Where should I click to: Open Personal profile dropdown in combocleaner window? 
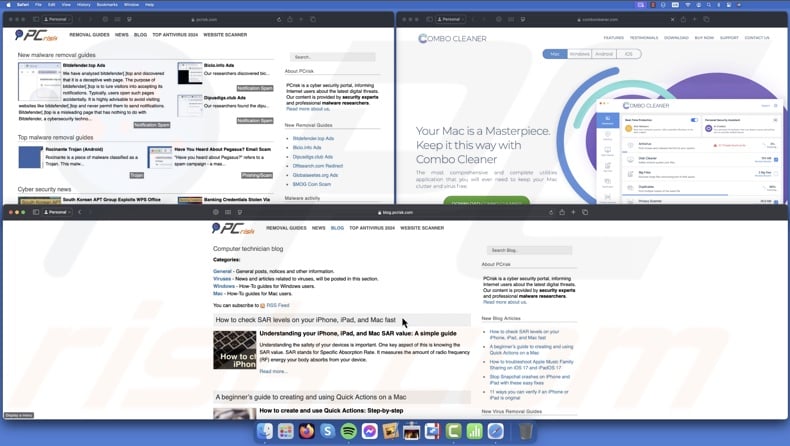pyautogui.click(x=452, y=19)
